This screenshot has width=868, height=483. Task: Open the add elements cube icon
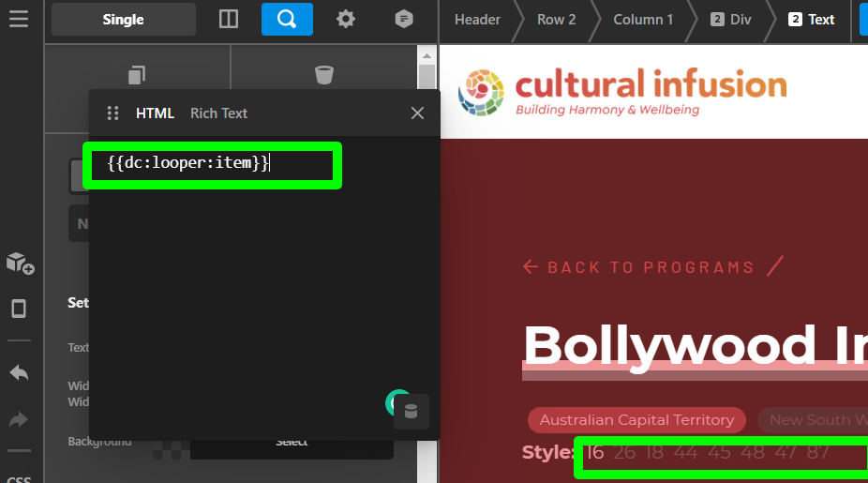click(x=20, y=264)
